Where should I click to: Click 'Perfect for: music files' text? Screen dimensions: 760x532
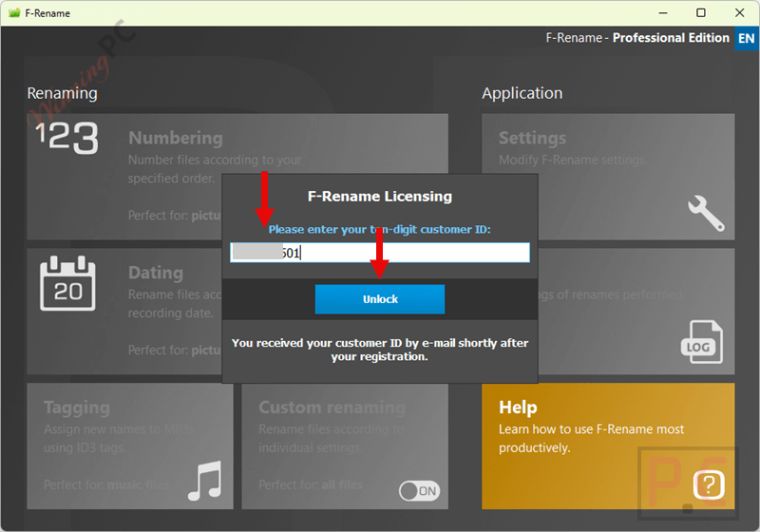pos(106,484)
